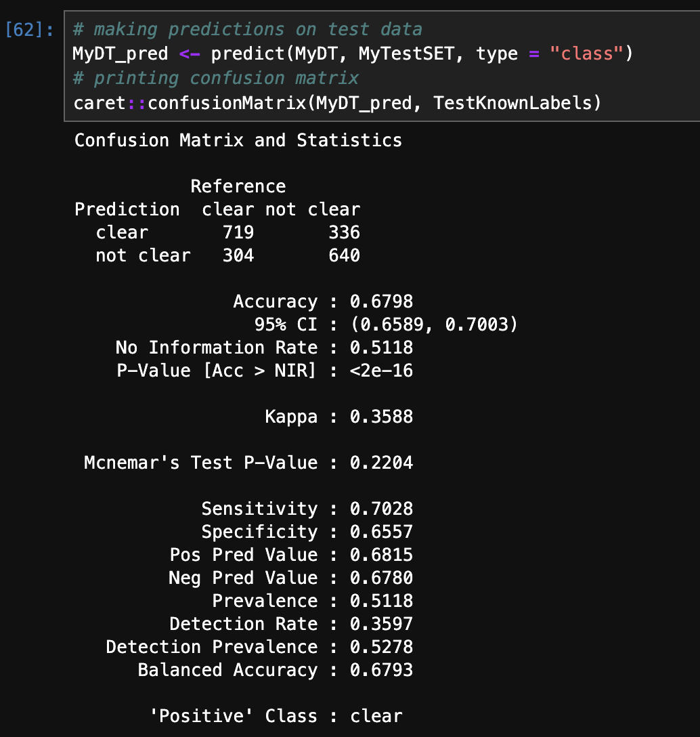Click the value 719 in confusion matrix
The height and width of the screenshot is (737, 700).
click(x=238, y=232)
